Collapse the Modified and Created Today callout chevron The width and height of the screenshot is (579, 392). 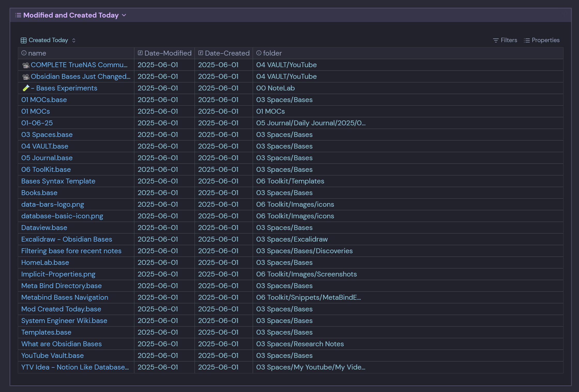(x=124, y=15)
